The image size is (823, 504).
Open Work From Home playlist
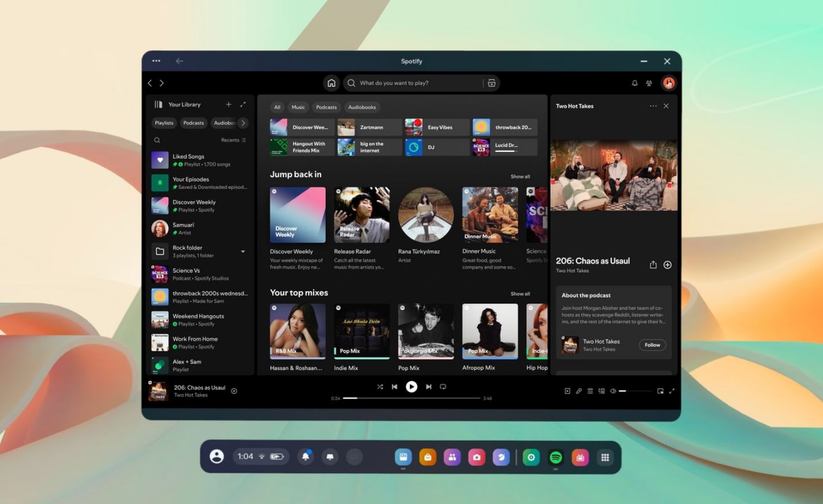pos(200,343)
